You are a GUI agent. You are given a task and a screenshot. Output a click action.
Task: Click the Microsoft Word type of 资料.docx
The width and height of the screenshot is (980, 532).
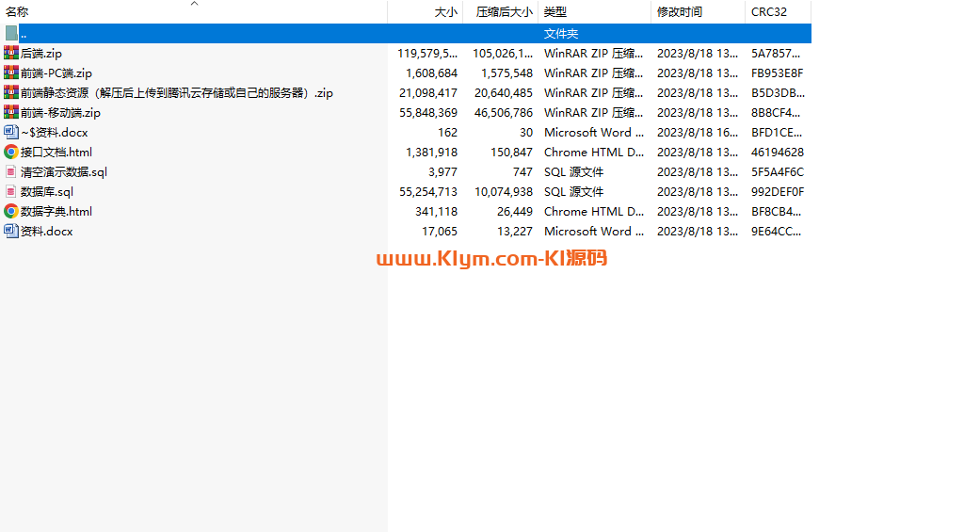click(x=594, y=232)
